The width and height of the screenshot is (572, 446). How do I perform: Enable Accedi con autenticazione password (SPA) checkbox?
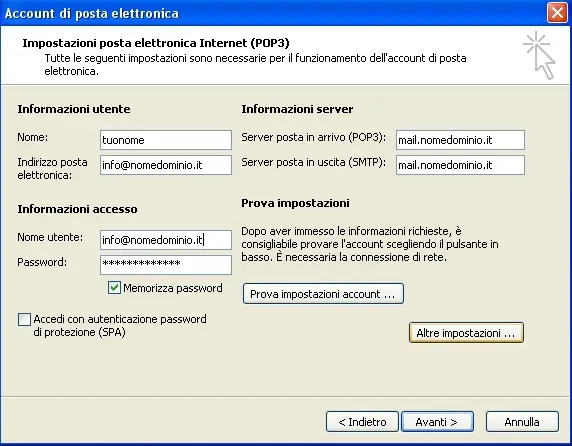point(24,319)
